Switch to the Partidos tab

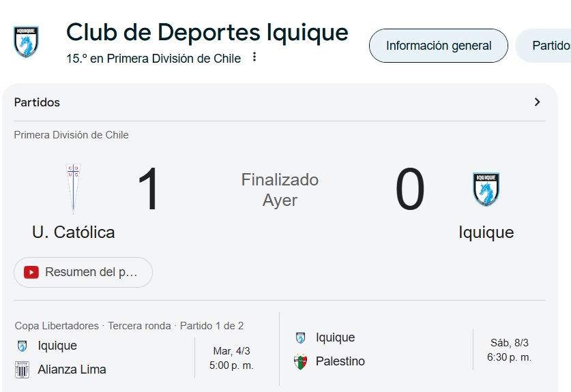coord(543,46)
